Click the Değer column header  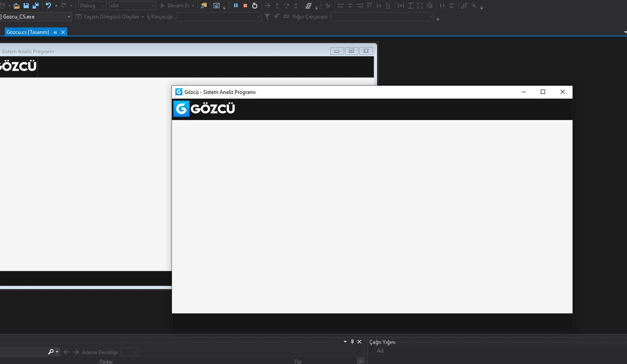click(106, 361)
